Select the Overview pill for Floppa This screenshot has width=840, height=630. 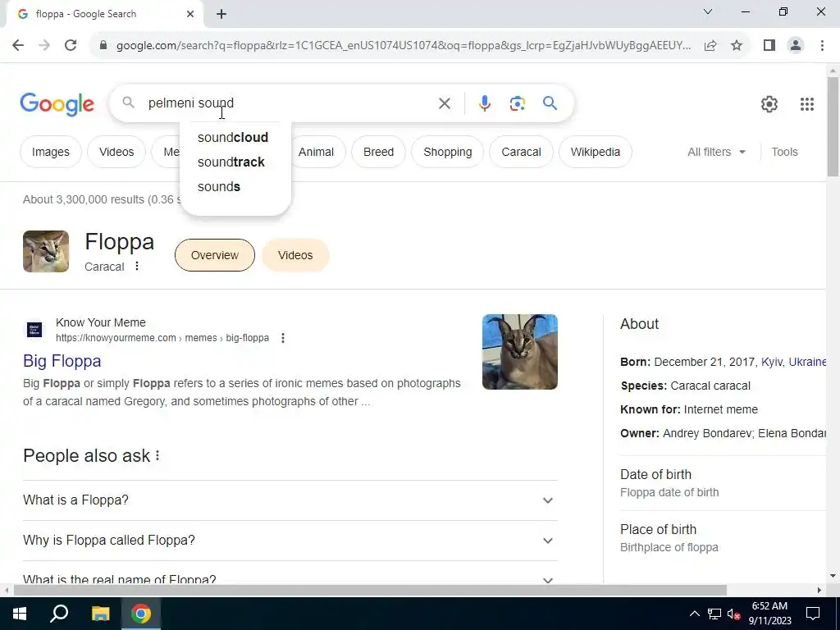click(215, 255)
